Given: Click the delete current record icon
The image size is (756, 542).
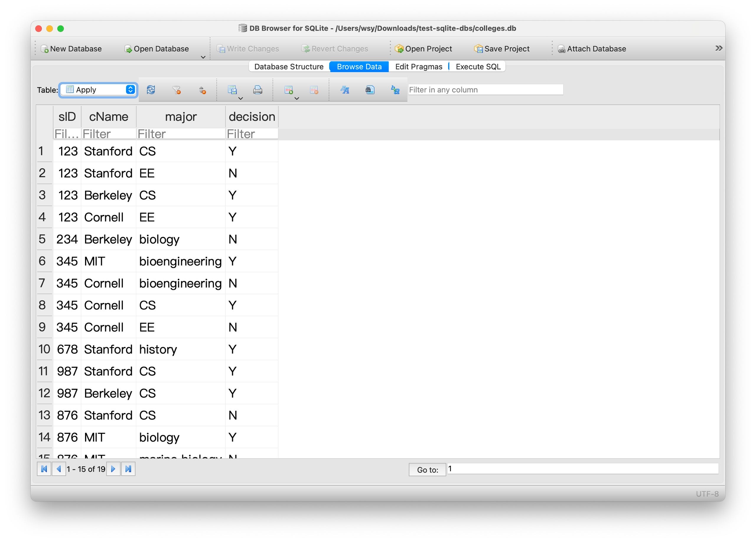Looking at the screenshot, I should coord(314,90).
